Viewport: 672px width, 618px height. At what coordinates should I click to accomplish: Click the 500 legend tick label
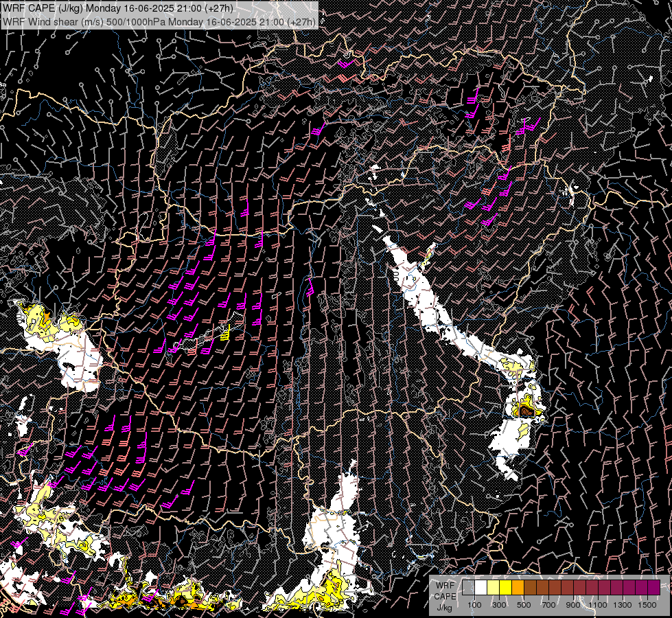coord(524,605)
